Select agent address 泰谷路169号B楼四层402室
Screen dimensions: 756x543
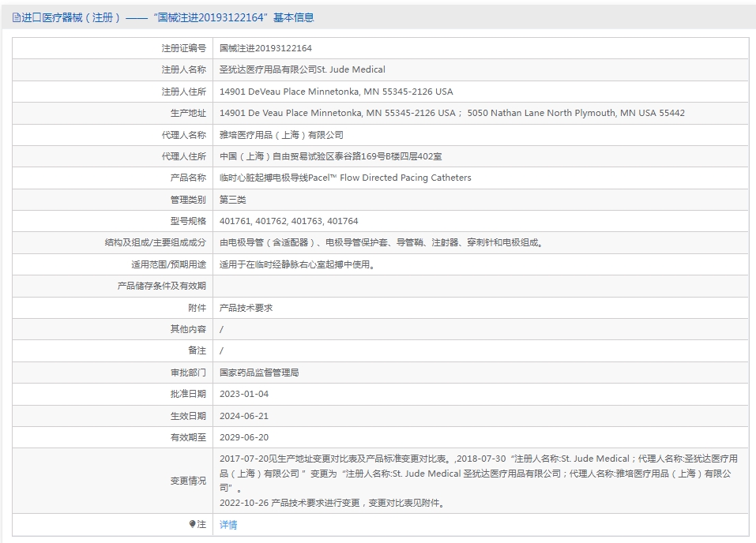point(331,156)
